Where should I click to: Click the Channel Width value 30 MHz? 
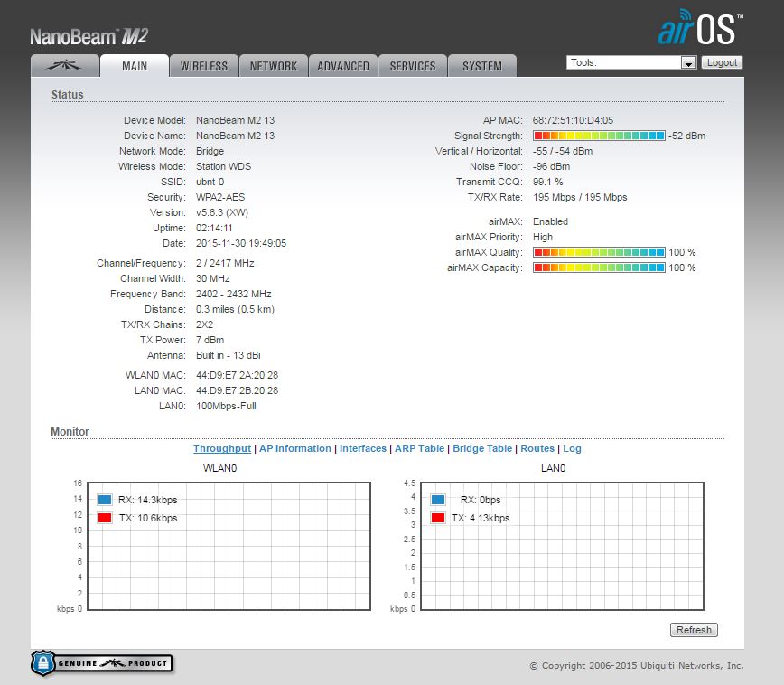pos(213,278)
